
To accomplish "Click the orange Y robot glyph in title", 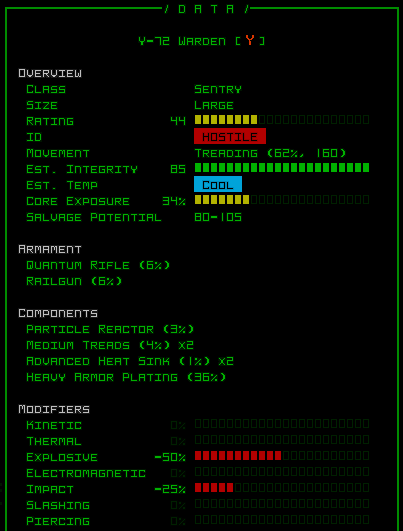I will [x=250, y=40].
